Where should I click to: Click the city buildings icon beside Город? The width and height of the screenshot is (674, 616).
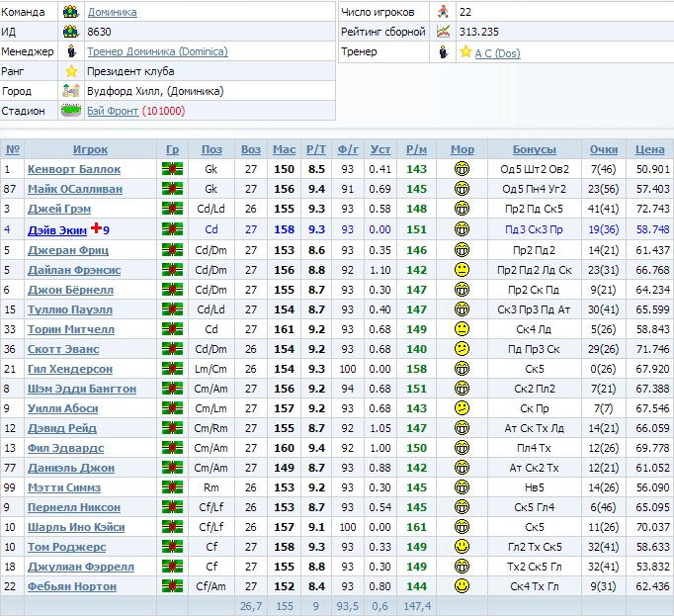[x=71, y=91]
